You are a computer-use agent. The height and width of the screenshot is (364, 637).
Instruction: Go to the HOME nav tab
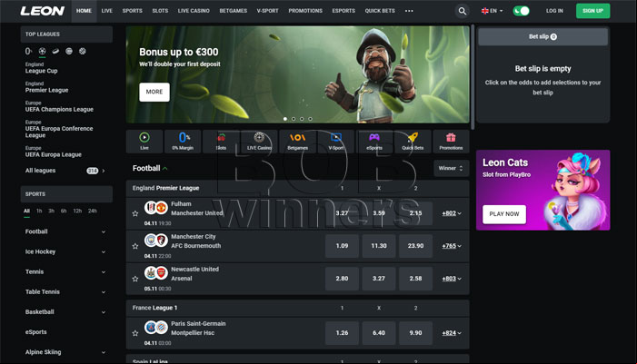[85, 11]
